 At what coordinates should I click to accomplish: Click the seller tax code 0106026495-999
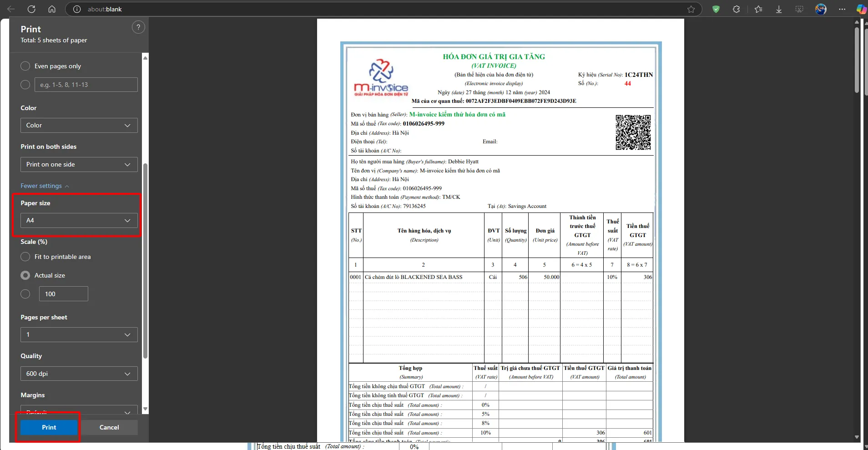point(424,123)
